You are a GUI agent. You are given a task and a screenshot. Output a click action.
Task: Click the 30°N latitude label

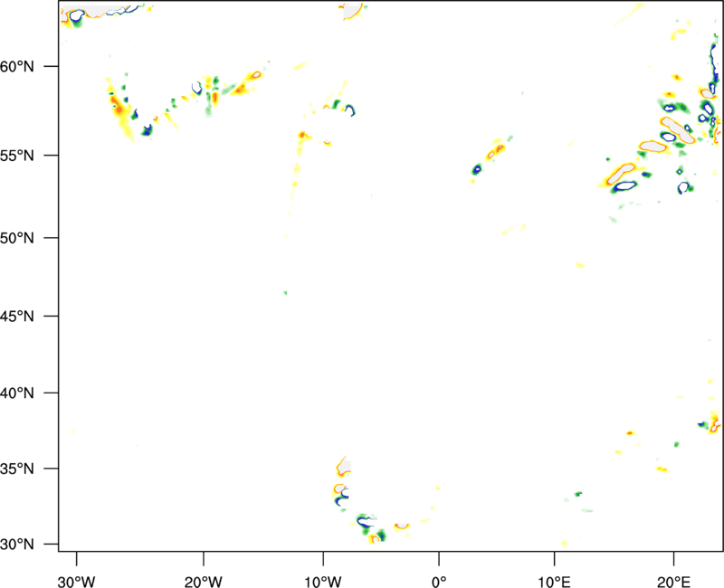tap(17, 545)
